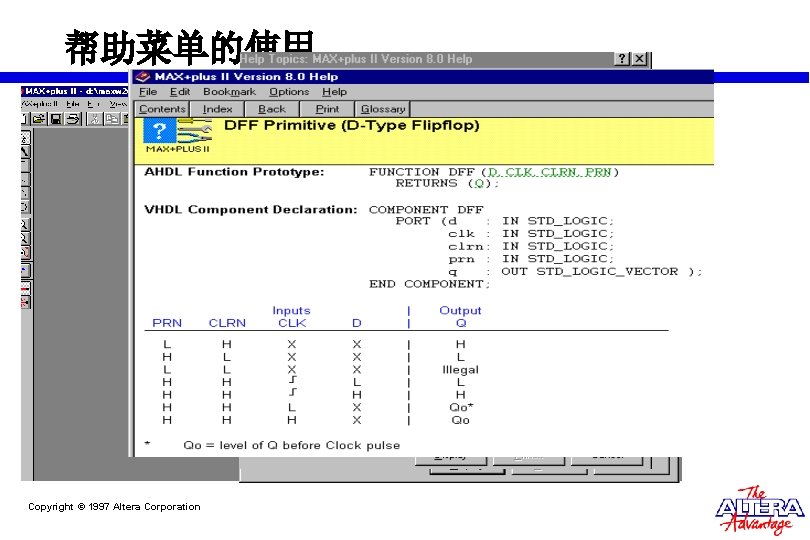This screenshot has height=540, width=810.
Task: Click the 'Illegal' output cell
Action: pyautogui.click(x=460, y=370)
